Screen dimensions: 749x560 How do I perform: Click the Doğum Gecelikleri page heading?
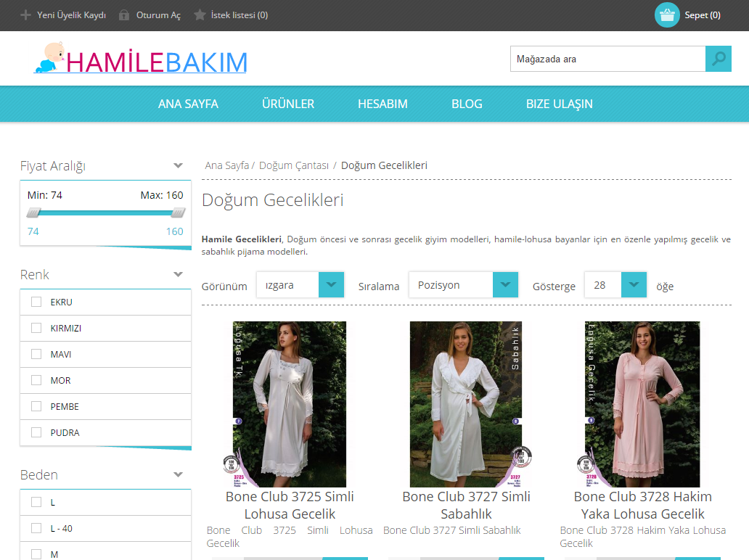(x=273, y=200)
